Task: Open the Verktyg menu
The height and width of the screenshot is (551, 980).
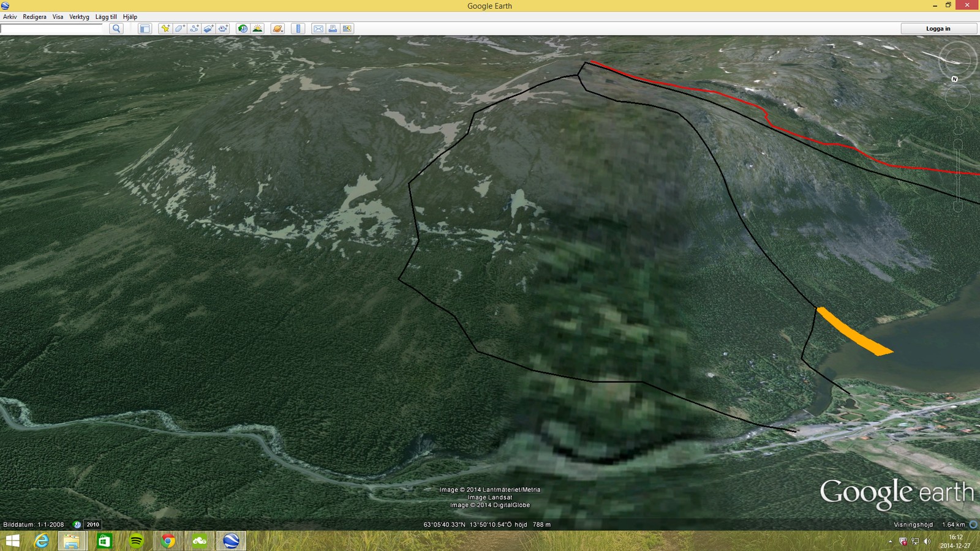Action: pos(79,17)
